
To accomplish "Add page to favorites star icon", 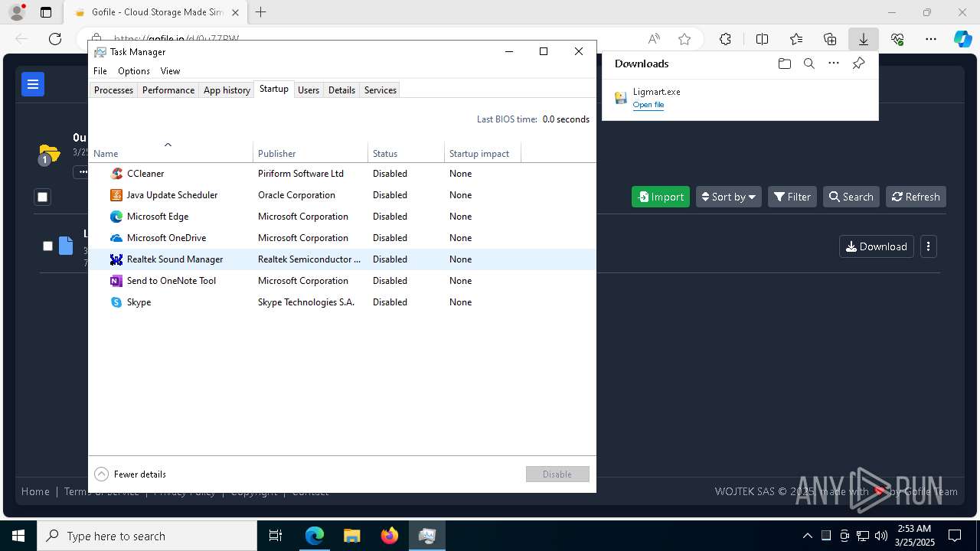I will pos(684,39).
